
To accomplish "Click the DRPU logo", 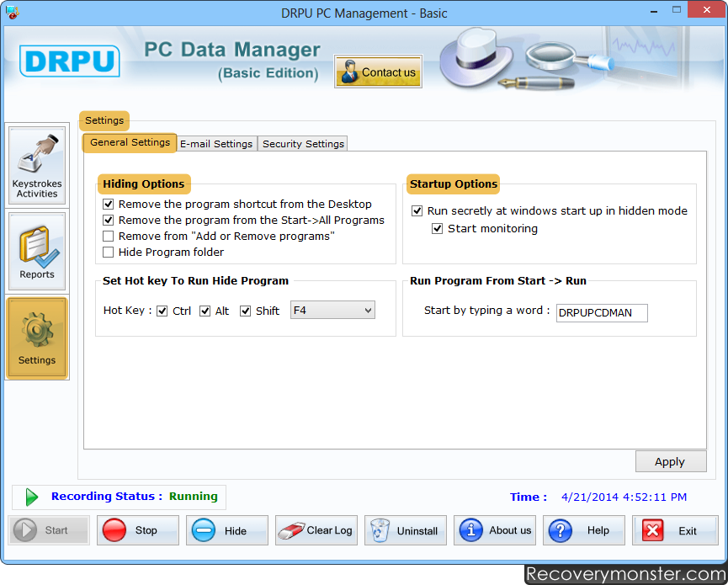I will pos(70,61).
